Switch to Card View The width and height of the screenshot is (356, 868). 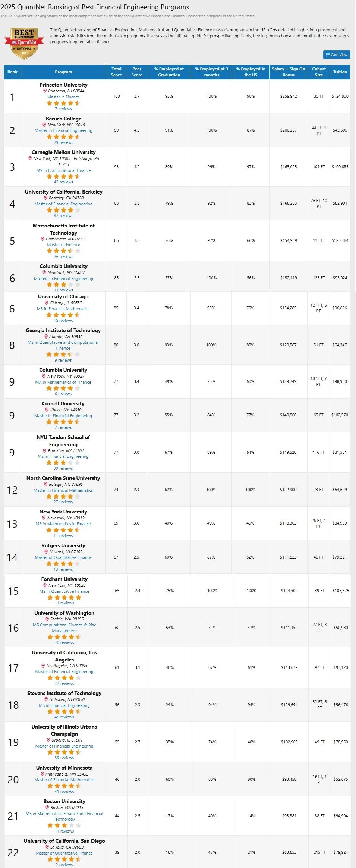tap(337, 55)
